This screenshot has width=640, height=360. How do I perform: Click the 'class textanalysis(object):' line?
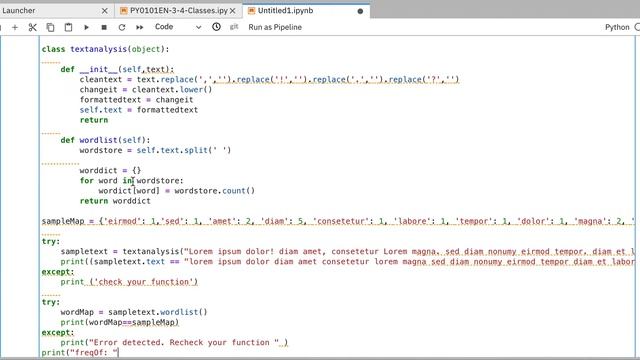(x=105, y=49)
